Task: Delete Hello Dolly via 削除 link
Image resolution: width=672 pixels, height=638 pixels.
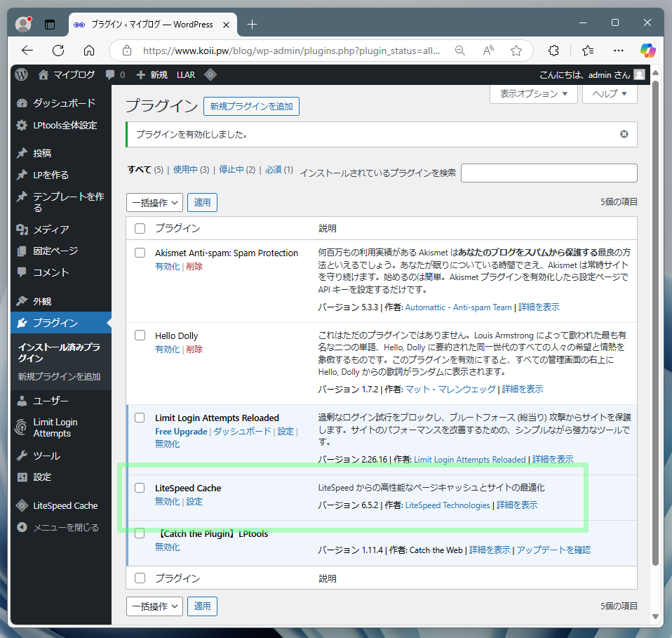Action: [194, 350]
